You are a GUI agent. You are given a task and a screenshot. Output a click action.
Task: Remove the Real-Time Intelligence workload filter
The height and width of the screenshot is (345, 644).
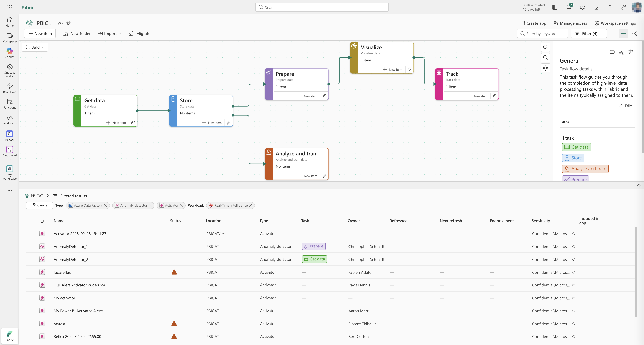[x=251, y=205]
